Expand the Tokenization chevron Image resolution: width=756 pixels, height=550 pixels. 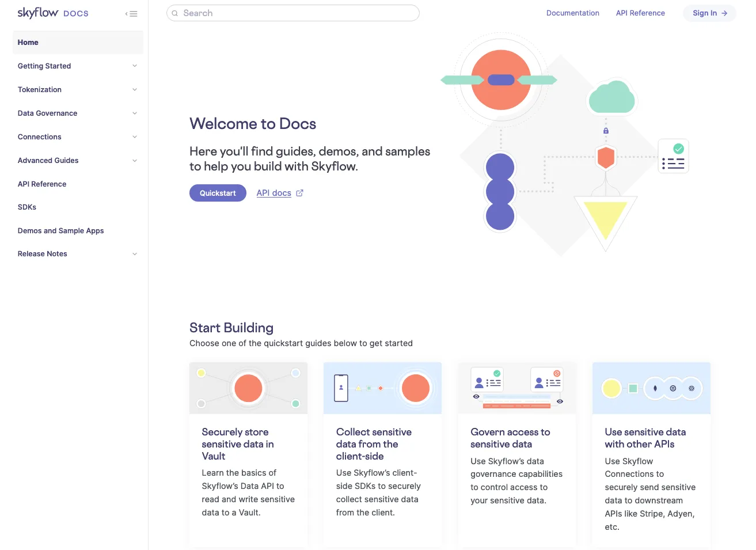(135, 90)
